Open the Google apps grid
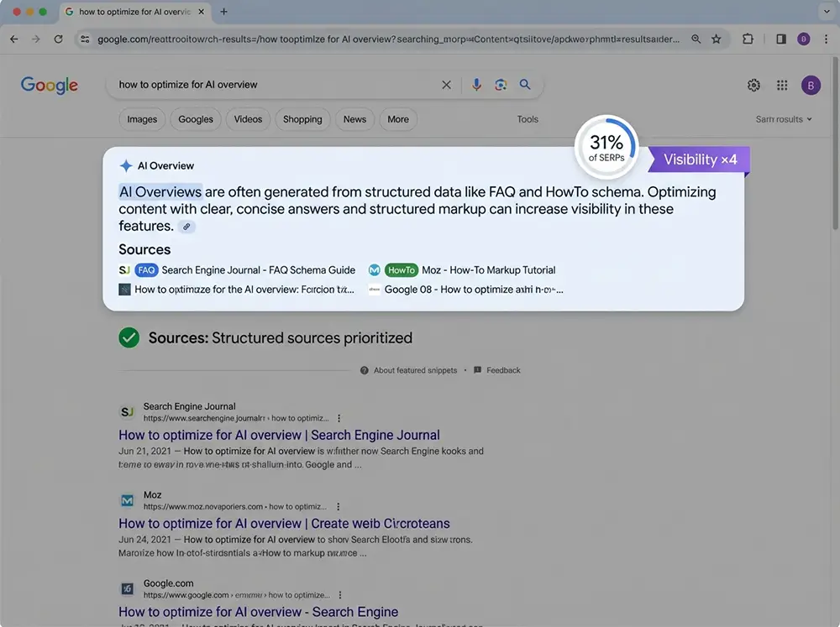 (x=782, y=85)
